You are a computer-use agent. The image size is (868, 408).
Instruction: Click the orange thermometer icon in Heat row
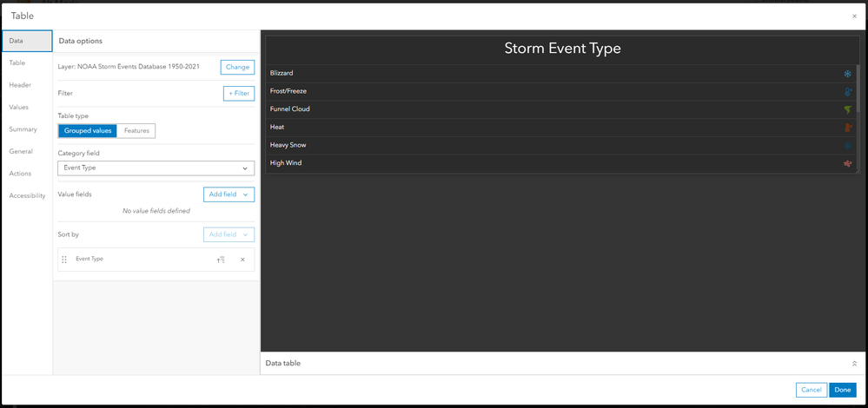click(x=847, y=128)
